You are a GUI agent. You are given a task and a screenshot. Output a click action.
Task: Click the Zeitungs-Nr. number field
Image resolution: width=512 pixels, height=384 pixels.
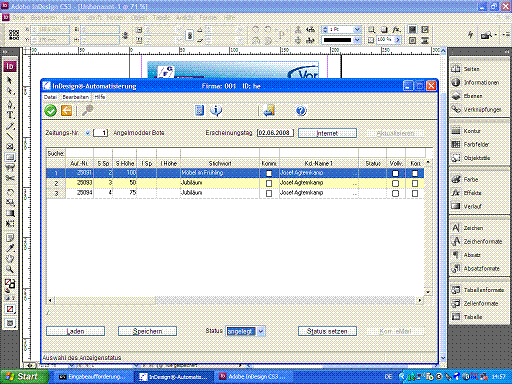tap(101, 133)
